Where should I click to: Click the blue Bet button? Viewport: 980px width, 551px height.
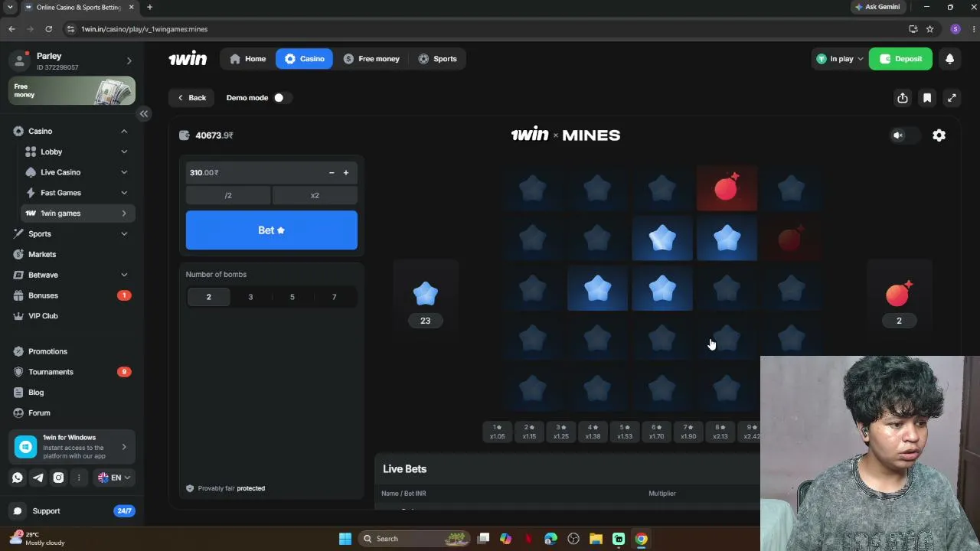272,230
